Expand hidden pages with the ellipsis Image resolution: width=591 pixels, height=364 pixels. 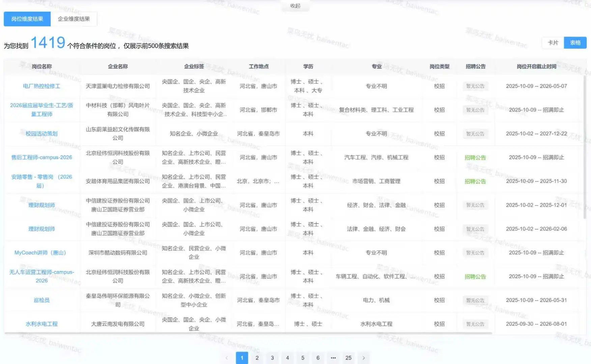point(333,358)
